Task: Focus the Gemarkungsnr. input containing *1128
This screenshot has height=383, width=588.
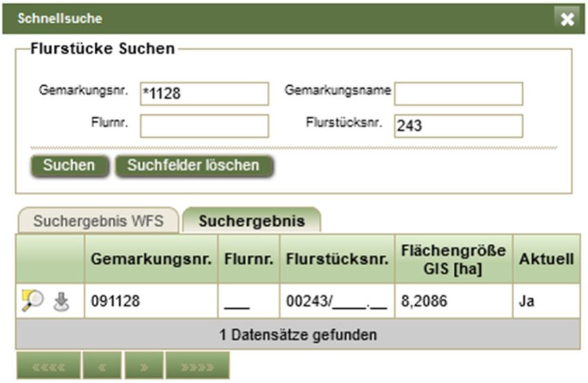Action: tap(204, 93)
